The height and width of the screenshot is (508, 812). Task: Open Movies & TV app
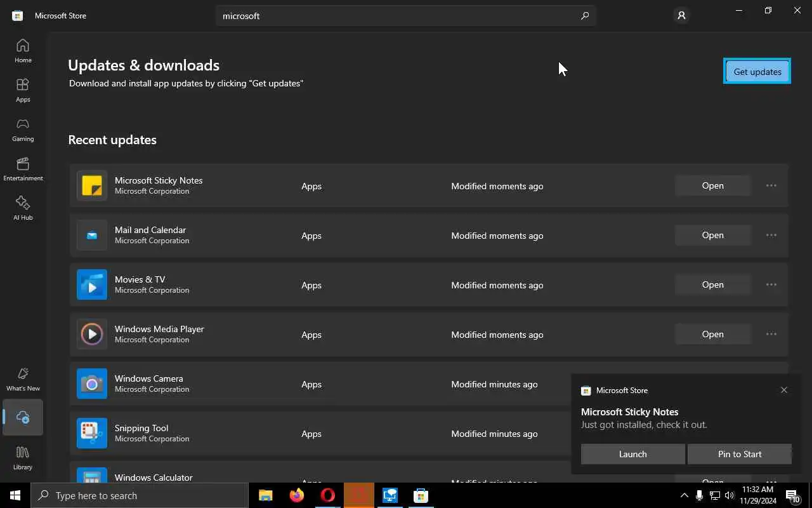(713, 284)
